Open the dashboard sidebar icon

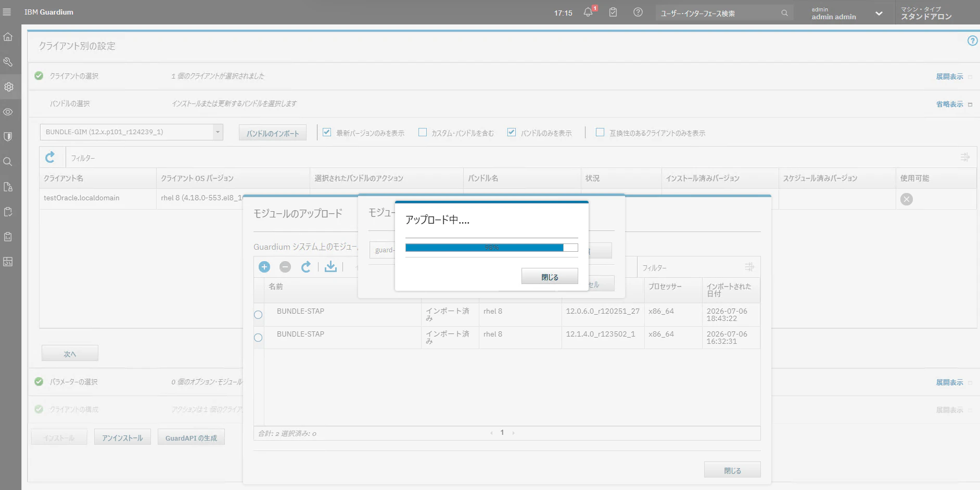click(8, 262)
